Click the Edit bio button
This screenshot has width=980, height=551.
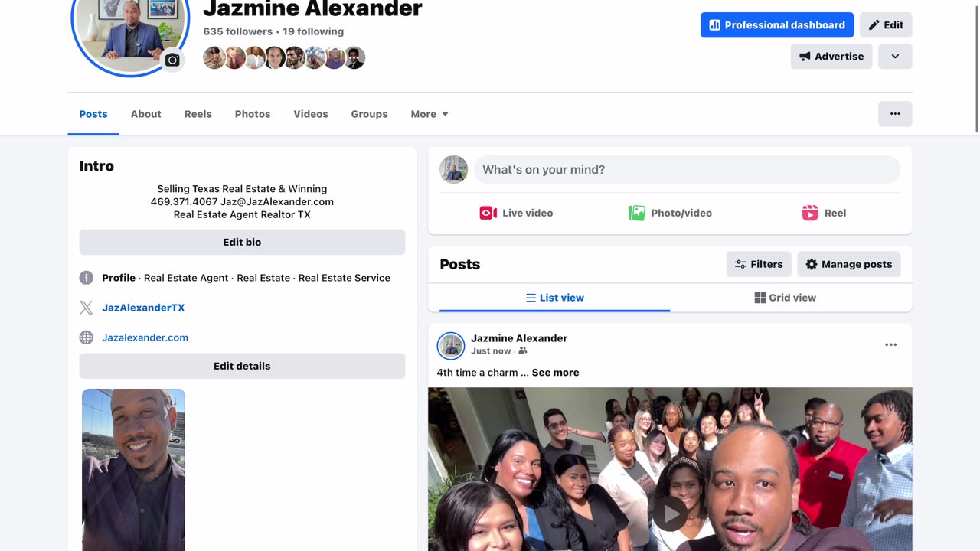click(242, 242)
